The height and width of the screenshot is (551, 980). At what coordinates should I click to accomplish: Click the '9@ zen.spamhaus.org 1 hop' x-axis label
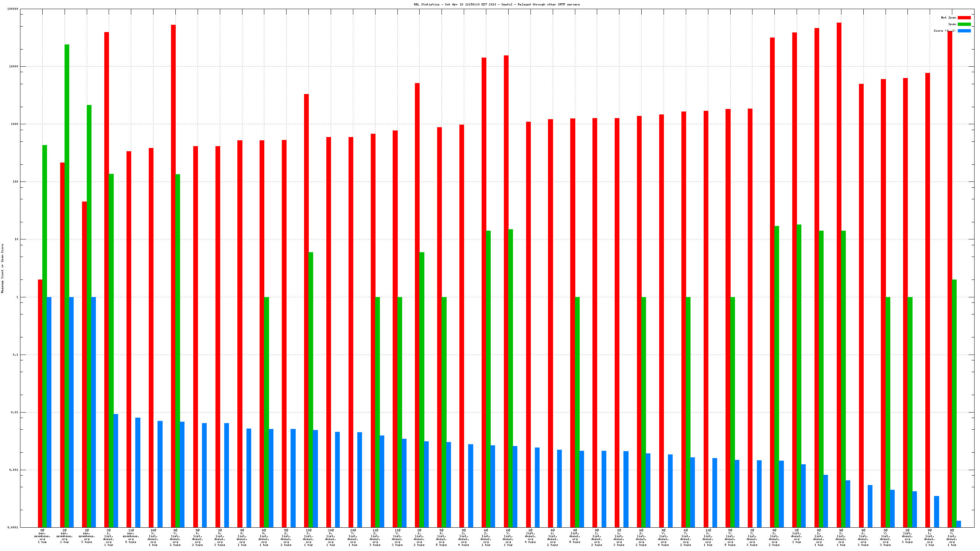click(x=42, y=536)
